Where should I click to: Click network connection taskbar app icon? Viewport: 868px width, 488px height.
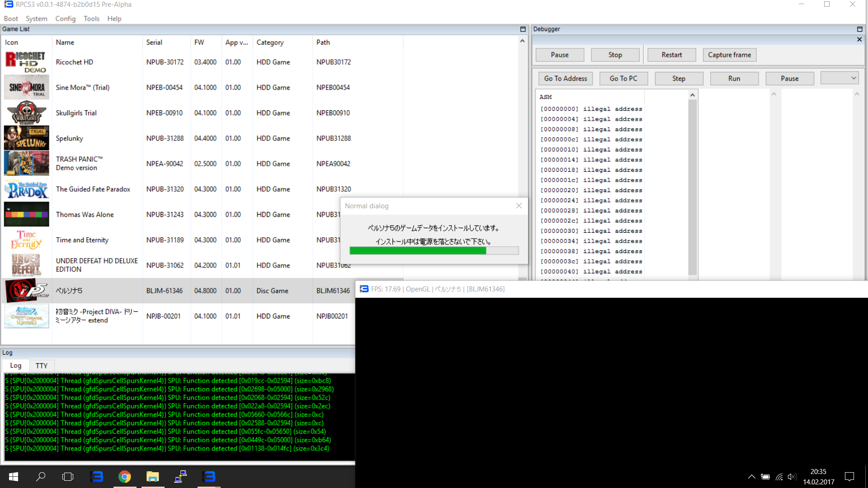(x=181, y=476)
